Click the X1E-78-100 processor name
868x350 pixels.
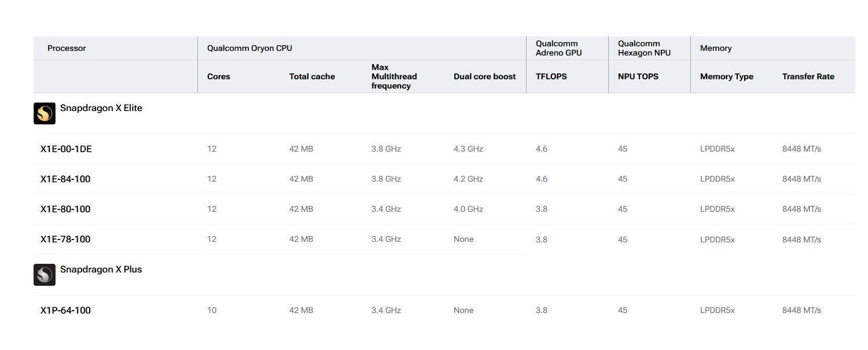tap(65, 240)
